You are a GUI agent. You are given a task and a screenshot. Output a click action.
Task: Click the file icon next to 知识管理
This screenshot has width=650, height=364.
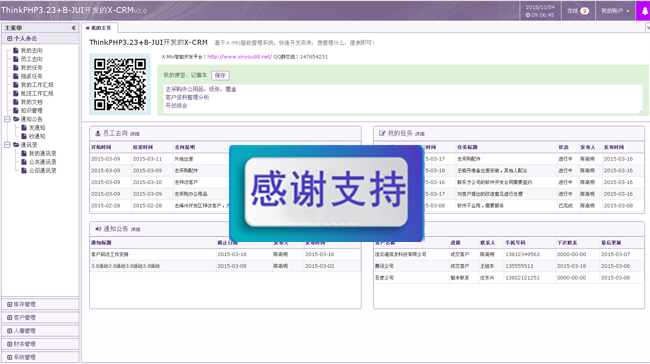click(16, 111)
